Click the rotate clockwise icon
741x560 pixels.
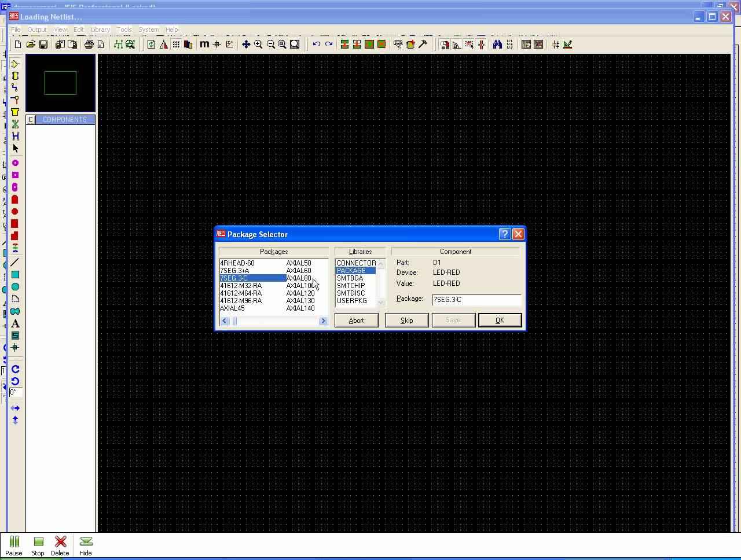tap(15, 369)
